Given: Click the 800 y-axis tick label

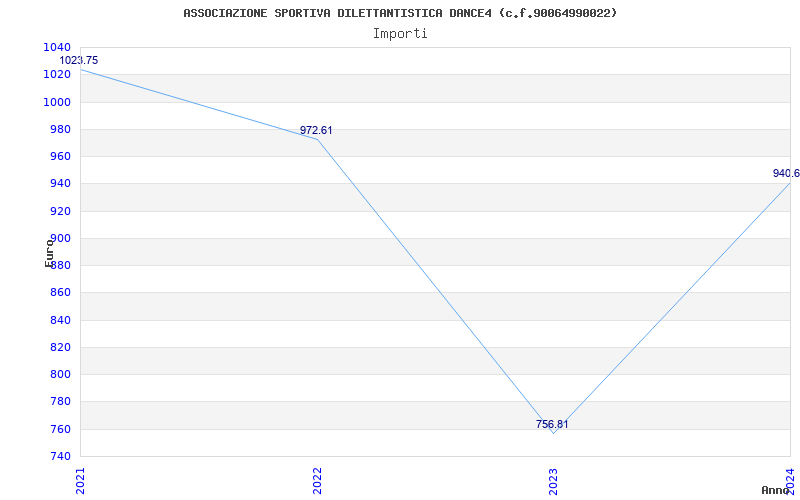Looking at the screenshot, I should coord(60,374).
